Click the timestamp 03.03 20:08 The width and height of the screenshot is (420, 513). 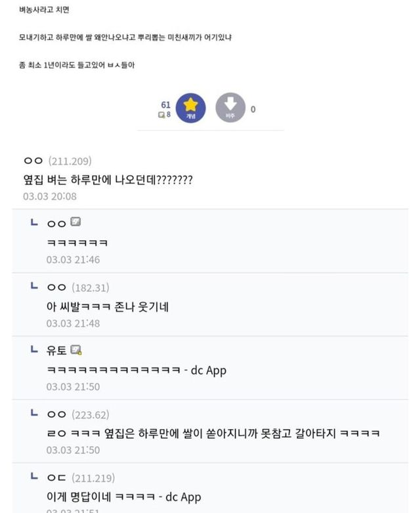click(50, 196)
